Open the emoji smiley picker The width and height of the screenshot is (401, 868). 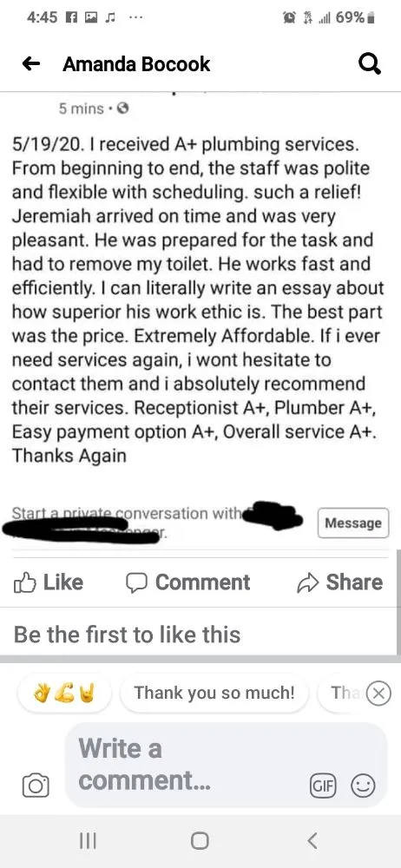pos(365,785)
